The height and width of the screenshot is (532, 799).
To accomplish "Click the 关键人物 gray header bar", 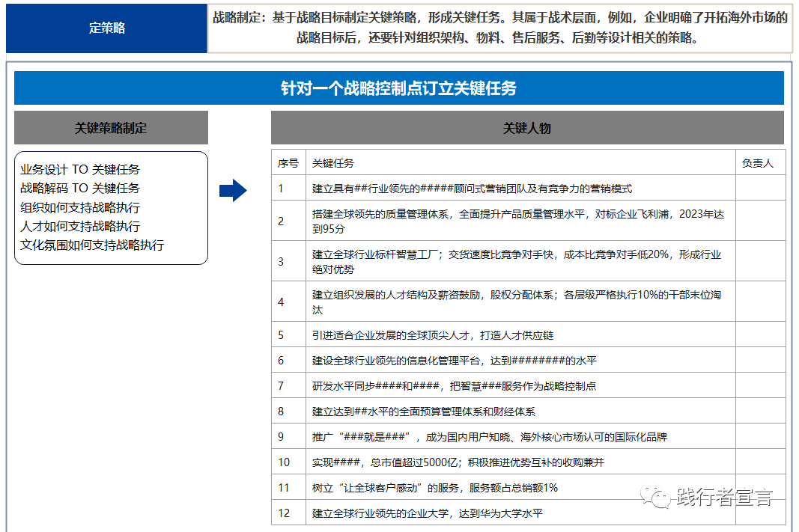I will pos(527,127).
